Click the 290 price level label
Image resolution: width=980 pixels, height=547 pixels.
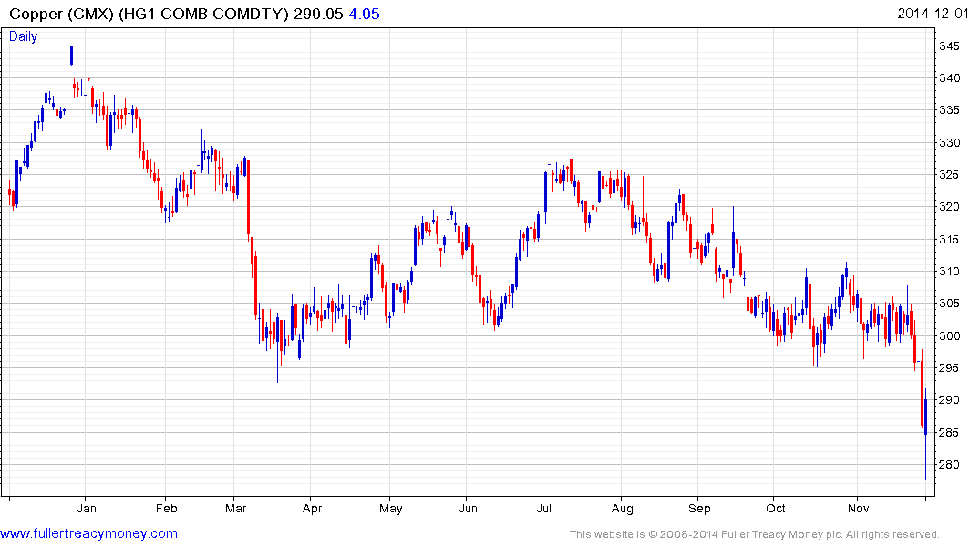pos(949,399)
